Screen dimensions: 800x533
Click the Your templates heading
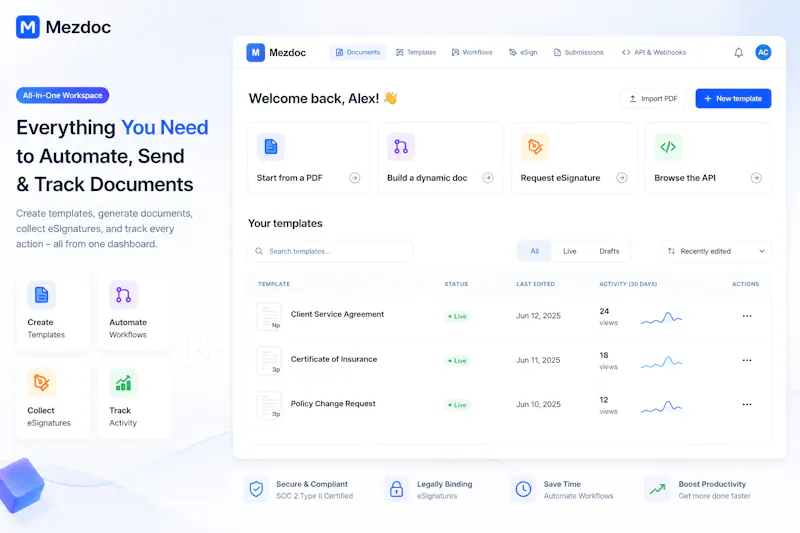(x=285, y=223)
